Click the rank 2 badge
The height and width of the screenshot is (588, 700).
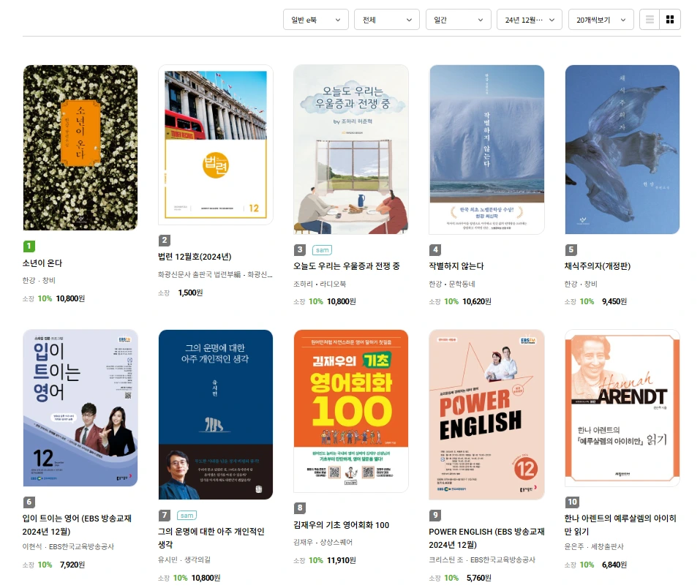(x=165, y=240)
